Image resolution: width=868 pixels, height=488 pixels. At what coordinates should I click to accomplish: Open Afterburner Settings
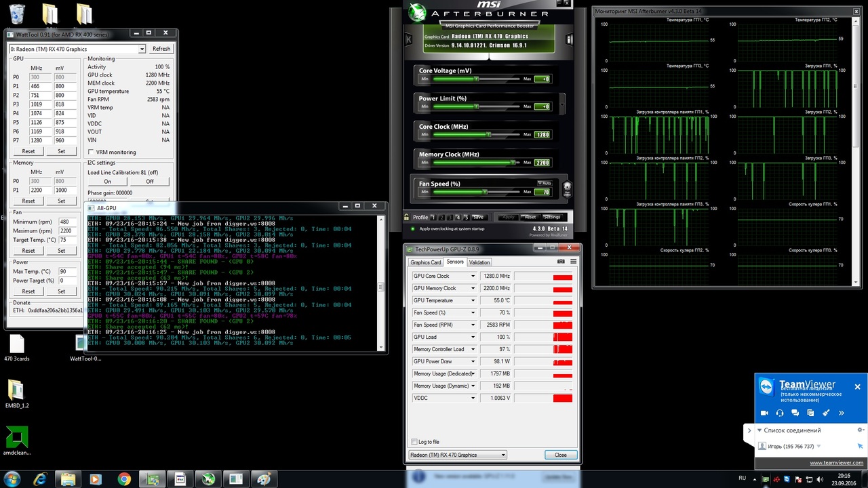[x=552, y=217]
